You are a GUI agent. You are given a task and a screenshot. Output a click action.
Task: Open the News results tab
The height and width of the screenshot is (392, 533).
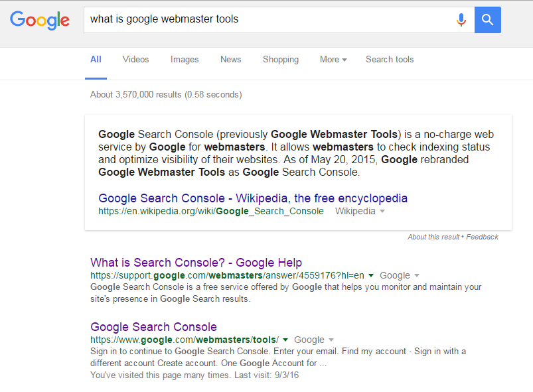pyautogui.click(x=230, y=59)
